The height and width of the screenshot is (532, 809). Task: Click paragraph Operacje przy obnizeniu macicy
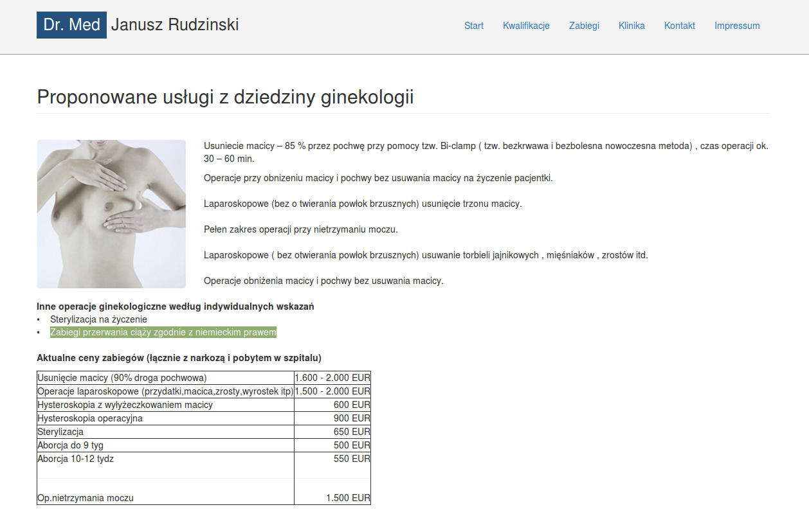click(378, 178)
